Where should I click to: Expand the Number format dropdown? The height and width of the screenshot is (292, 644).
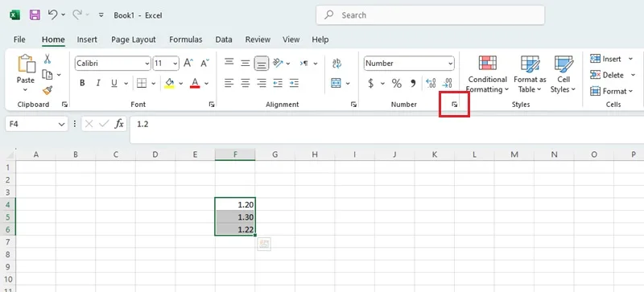[x=451, y=64]
